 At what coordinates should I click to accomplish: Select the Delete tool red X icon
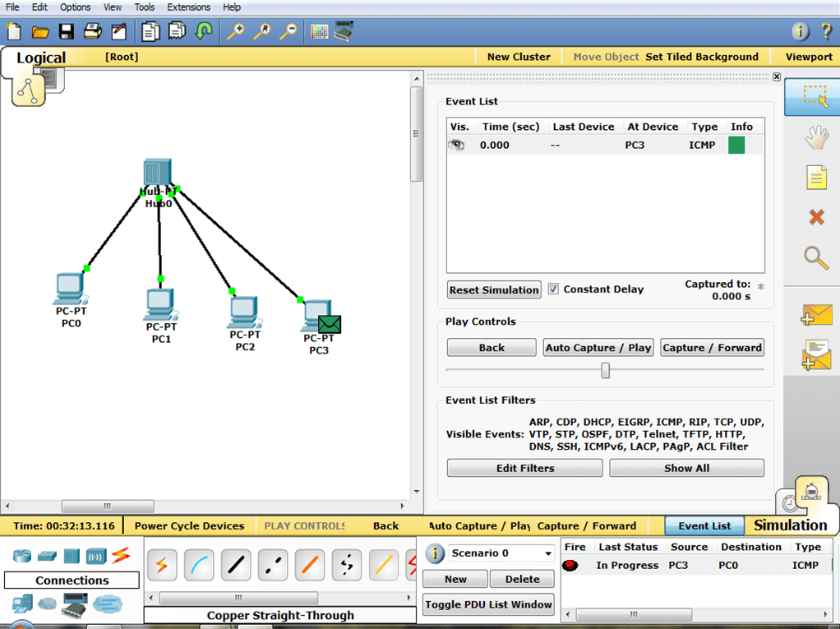pyautogui.click(x=815, y=217)
